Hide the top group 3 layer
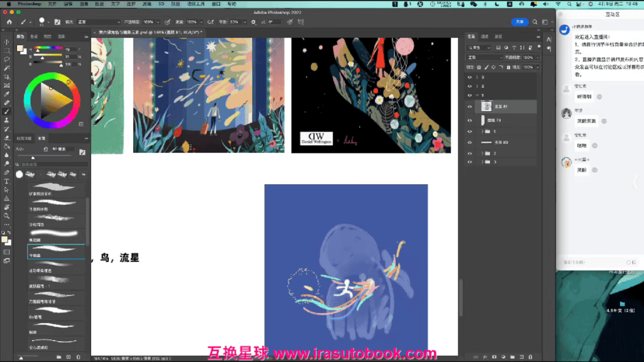This screenshot has width=644, height=362. 470,77
